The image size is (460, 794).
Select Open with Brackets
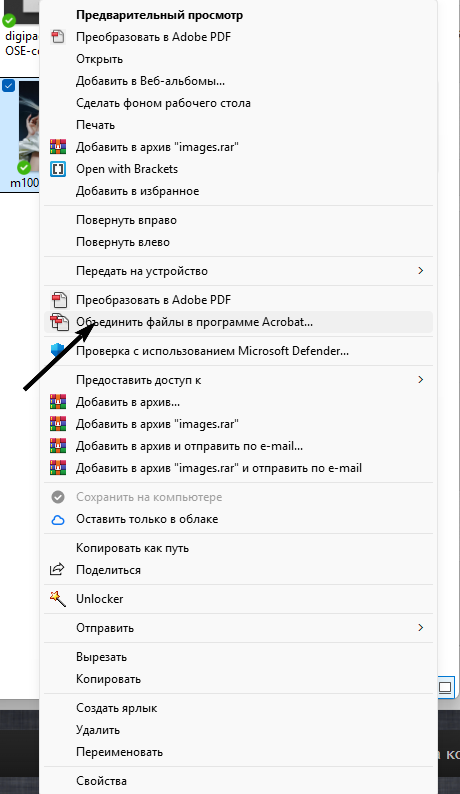(x=239, y=169)
